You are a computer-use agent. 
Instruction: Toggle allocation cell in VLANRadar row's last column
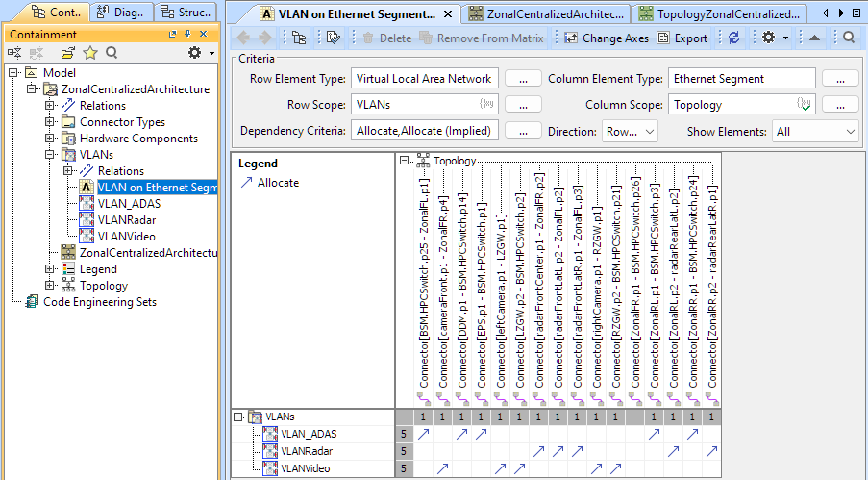tap(711, 451)
